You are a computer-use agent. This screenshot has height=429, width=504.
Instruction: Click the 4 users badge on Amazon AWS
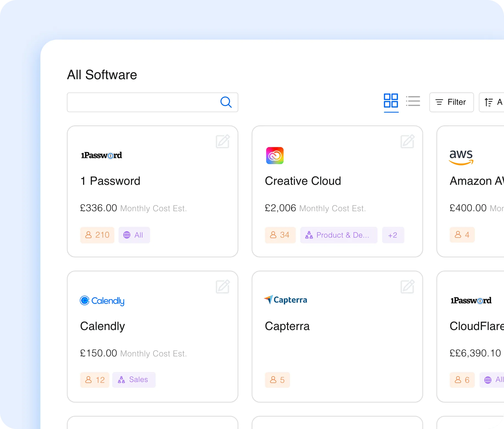462,235
